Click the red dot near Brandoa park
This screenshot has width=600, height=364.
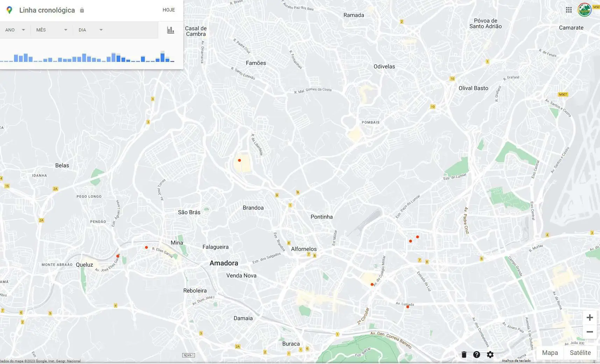239,160
